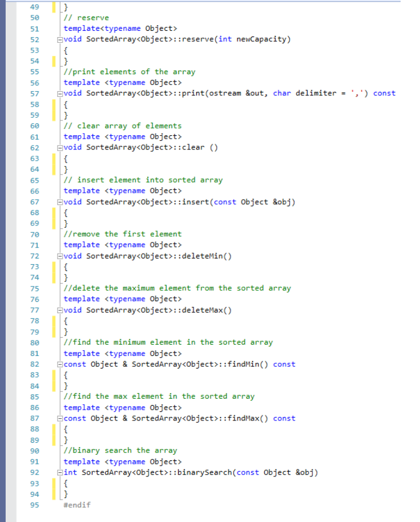Collapse the deleteMax function on line 77
420x522 pixels.
point(59,310)
